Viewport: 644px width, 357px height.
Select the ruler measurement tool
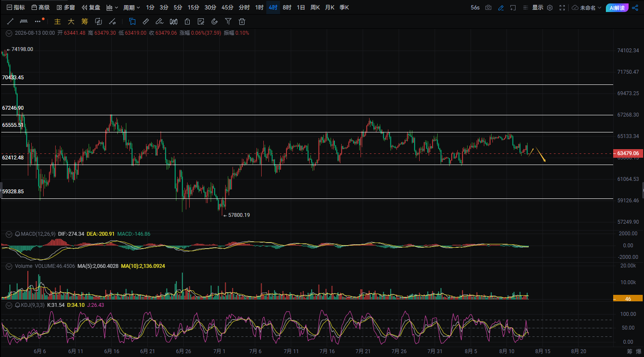tap(146, 21)
